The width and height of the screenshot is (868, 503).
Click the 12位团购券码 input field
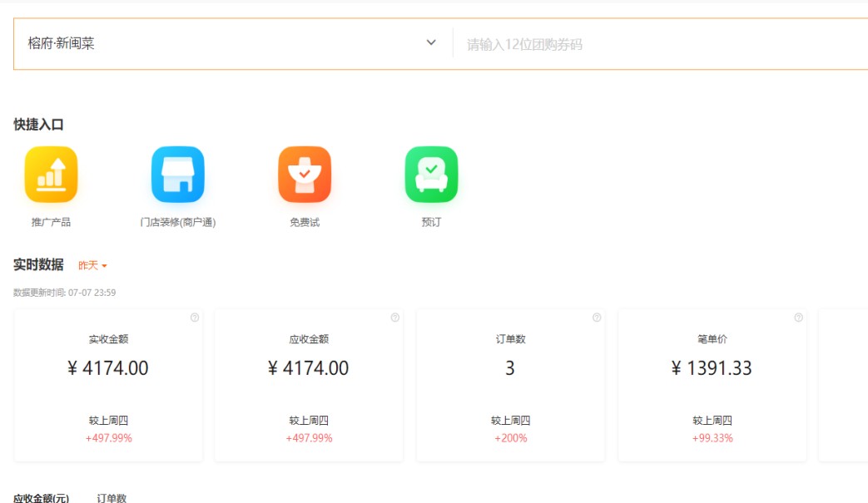point(657,45)
